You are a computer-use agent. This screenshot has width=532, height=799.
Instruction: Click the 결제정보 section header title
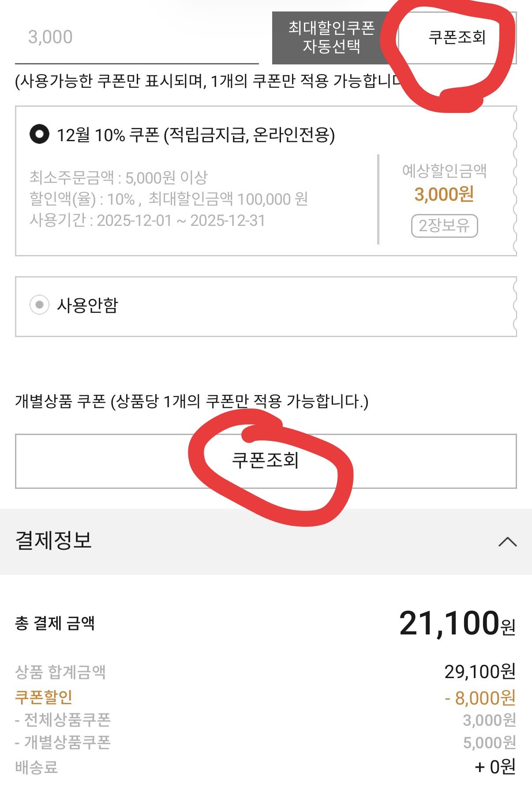point(54,540)
